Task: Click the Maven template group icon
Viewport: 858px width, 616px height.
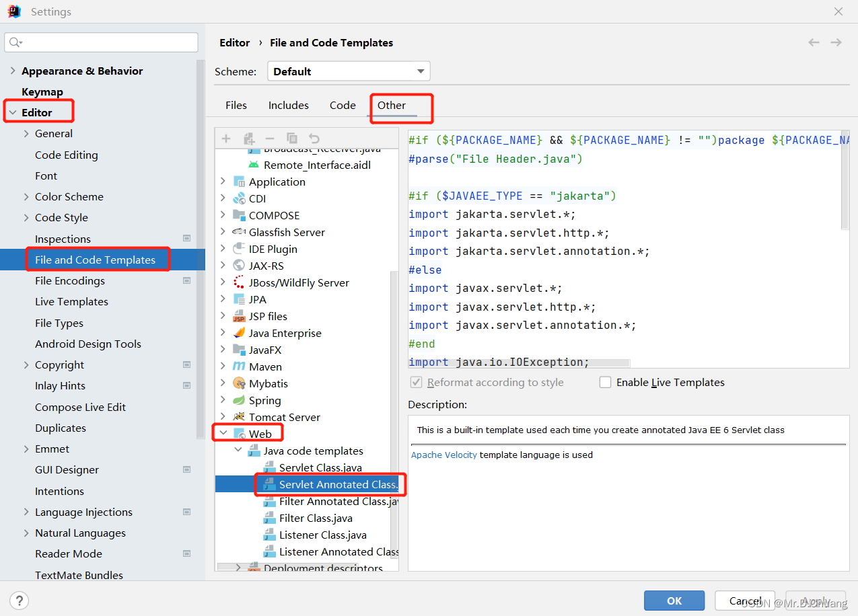Action: [x=239, y=367]
